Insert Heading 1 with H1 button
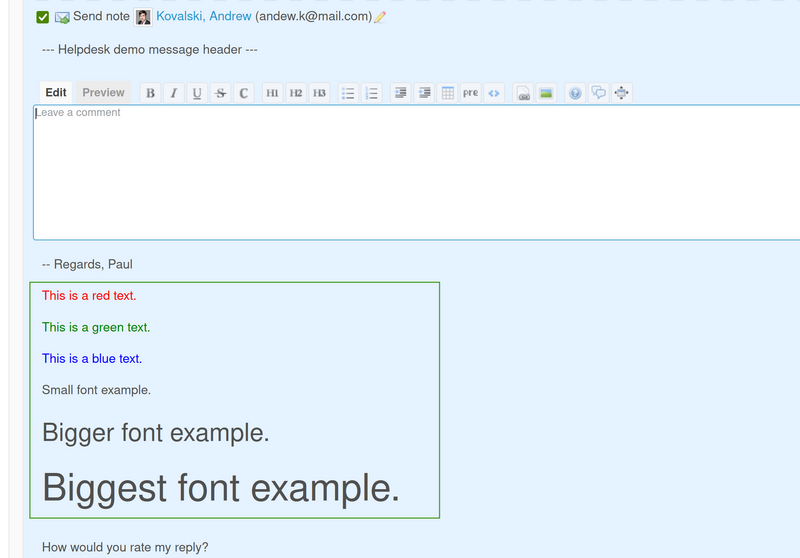Screen dimensions: 800x558 click(x=272, y=93)
